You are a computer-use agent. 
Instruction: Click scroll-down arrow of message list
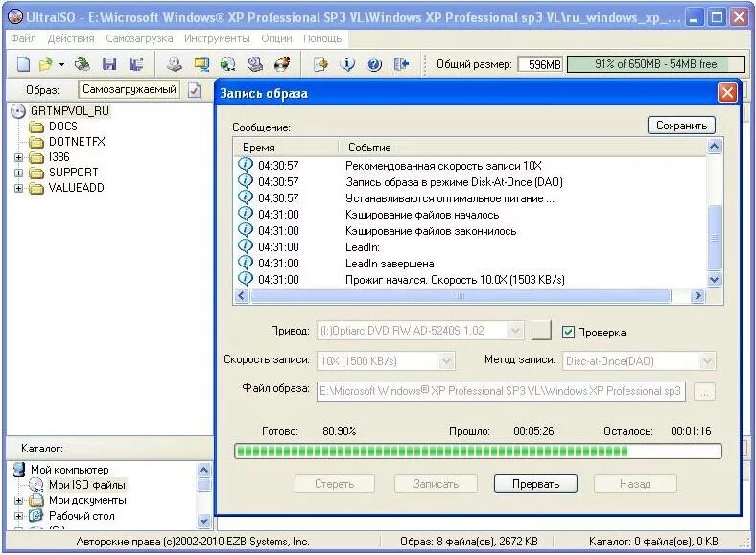pos(714,279)
